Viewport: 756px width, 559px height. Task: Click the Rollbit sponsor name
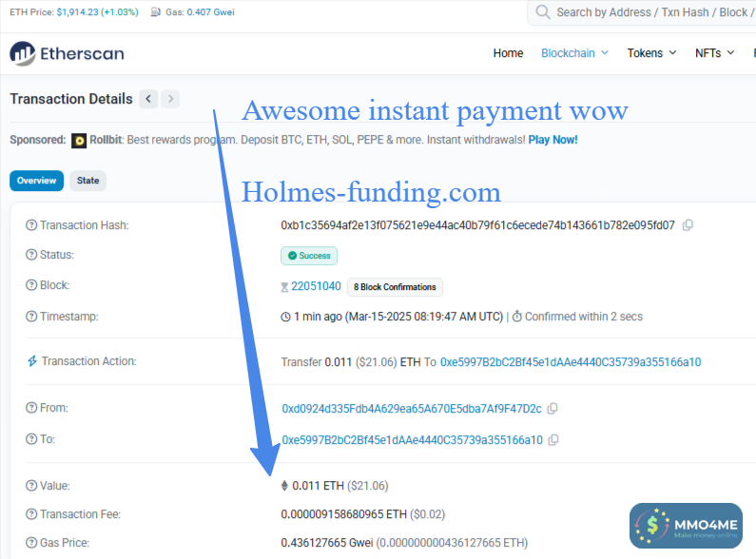pyautogui.click(x=106, y=140)
